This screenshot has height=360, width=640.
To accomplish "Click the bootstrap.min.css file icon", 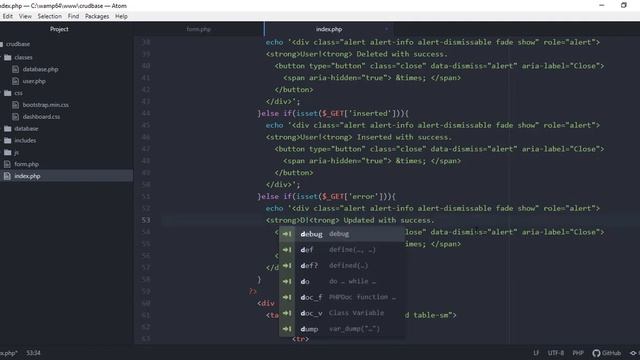I will coord(16,105).
